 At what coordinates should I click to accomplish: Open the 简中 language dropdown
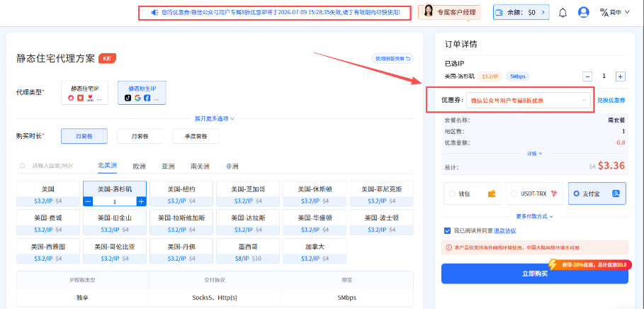tap(619, 12)
